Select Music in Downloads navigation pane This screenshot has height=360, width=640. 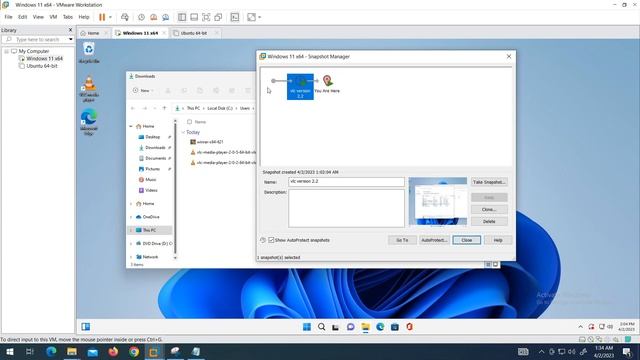pos(151,180)
